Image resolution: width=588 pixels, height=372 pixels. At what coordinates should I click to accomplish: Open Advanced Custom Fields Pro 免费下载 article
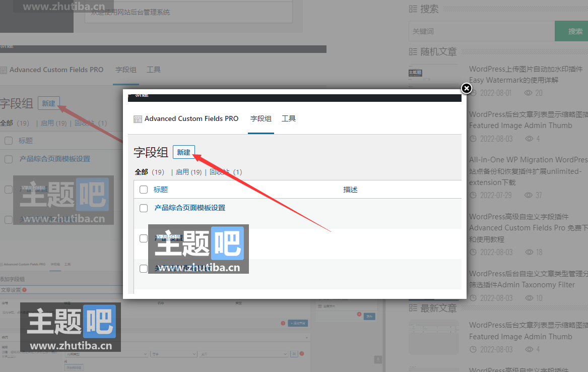point(528,228)
